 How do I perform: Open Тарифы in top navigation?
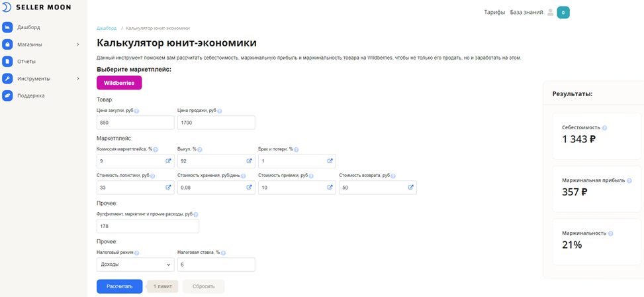494,13
